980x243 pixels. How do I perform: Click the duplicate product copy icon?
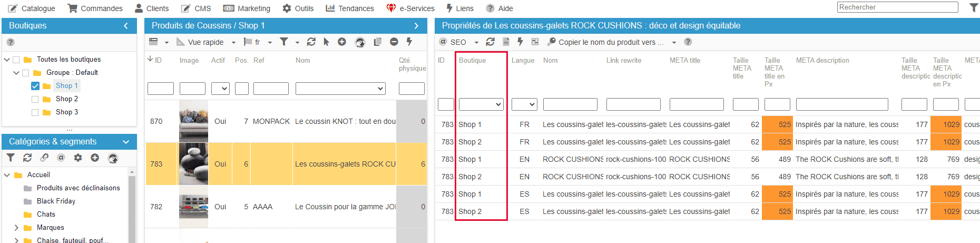pyautogui.click(x=377, y=42)
